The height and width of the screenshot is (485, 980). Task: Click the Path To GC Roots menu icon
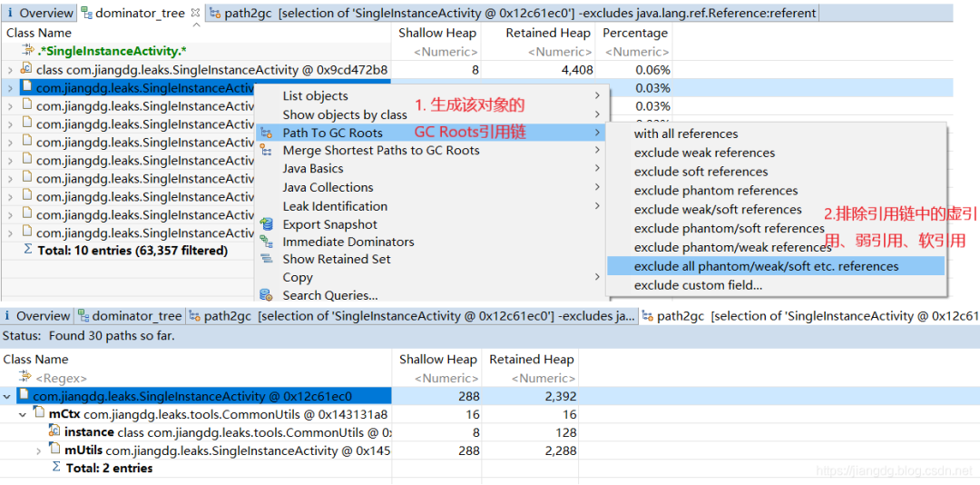coord(267,133)
